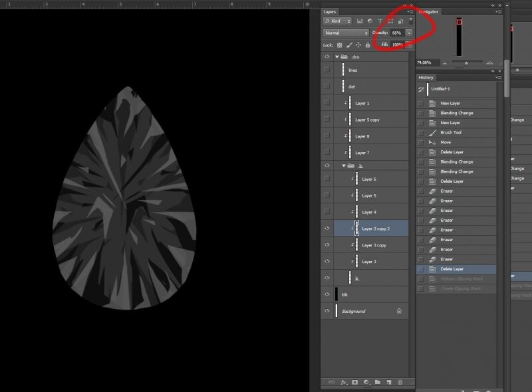
Task: Click the Navigator zoom slider handle
Action: pyautogui.click(x=465, y=63)
